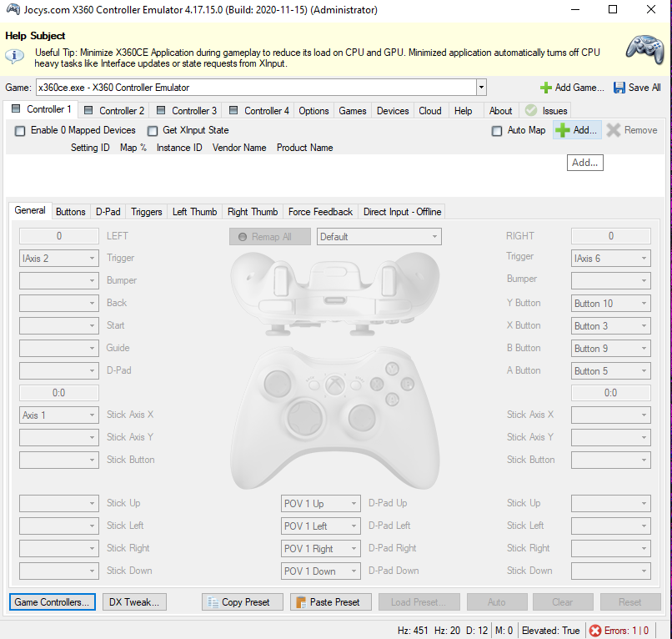Toggle Get XInput State checkbox
This screenshot has height=639, width=672.
pyautogui.click(x=152, y=131)
